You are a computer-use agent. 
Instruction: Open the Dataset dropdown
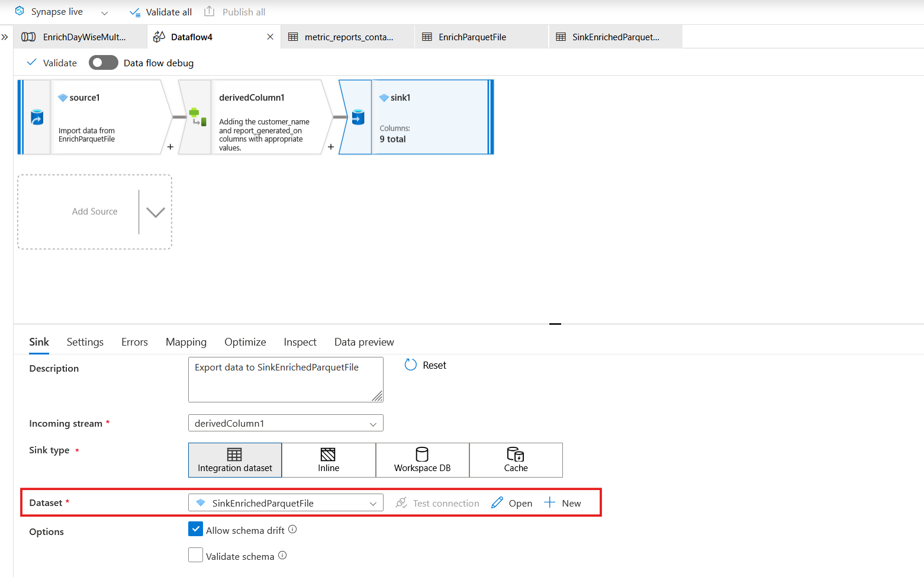(373, 502)
